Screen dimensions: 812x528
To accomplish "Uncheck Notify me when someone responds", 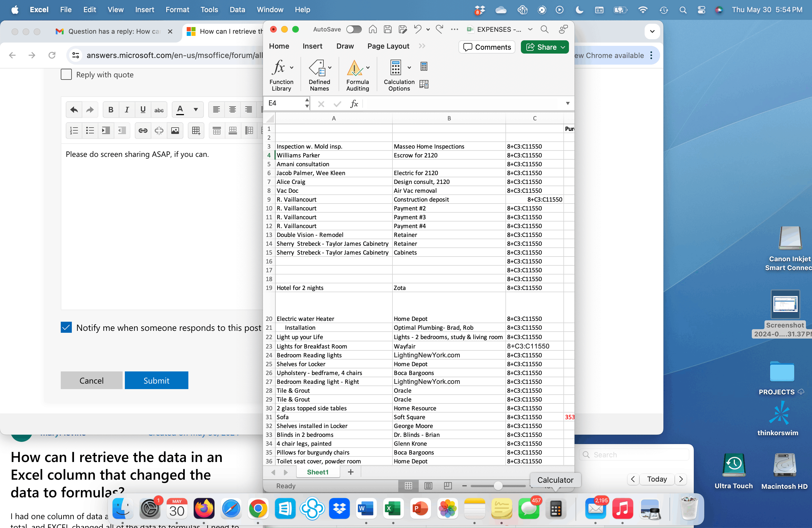I will (66, 328).
